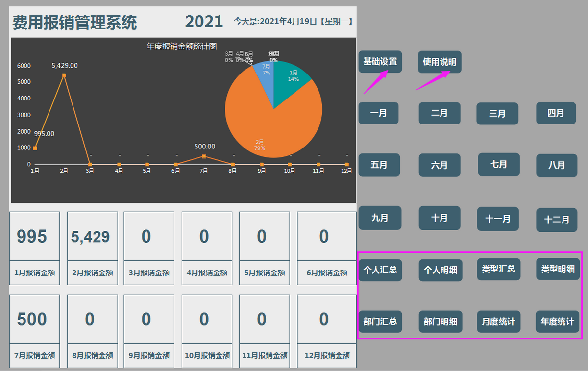This screenshot has width=588, height=371.
Task: Open the 类型汇总 type summary report
Action: [499, 269]
